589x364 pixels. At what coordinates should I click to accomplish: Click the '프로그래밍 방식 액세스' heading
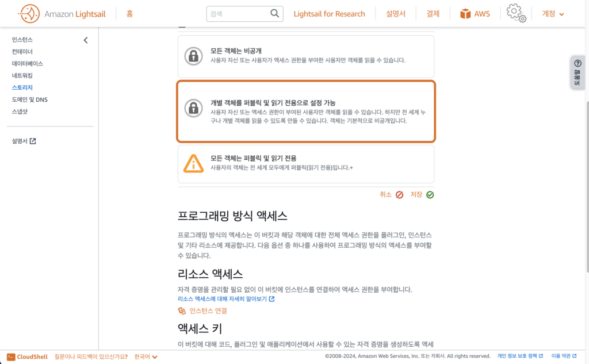[232, 216]
